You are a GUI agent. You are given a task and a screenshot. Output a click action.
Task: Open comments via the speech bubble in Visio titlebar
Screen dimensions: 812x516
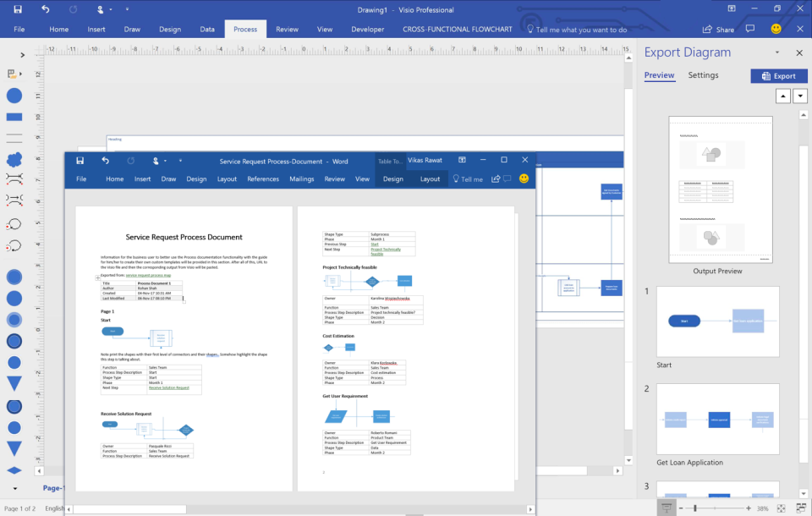[751, 29]
